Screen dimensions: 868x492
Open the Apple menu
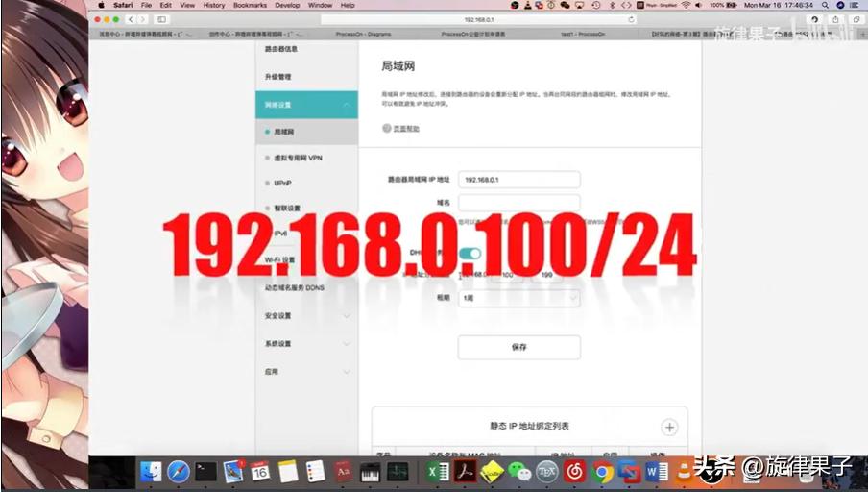(x=102, y=5)
